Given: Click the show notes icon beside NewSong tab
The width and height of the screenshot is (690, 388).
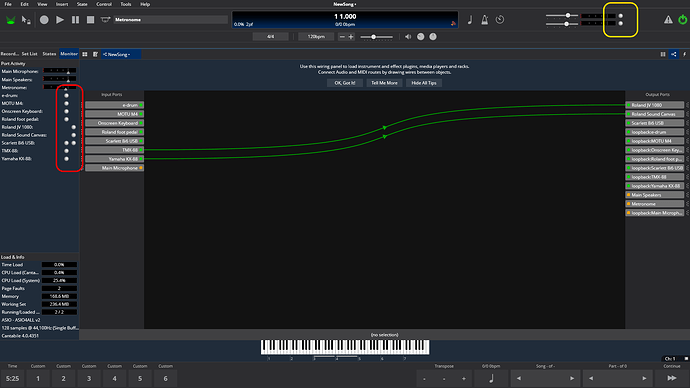Looking at the screenshot, I should [x=95, y=54].
